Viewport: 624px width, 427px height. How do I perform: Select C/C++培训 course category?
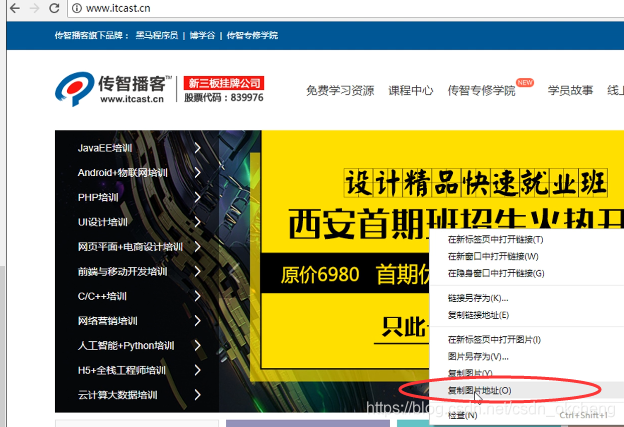coord(102,296)
